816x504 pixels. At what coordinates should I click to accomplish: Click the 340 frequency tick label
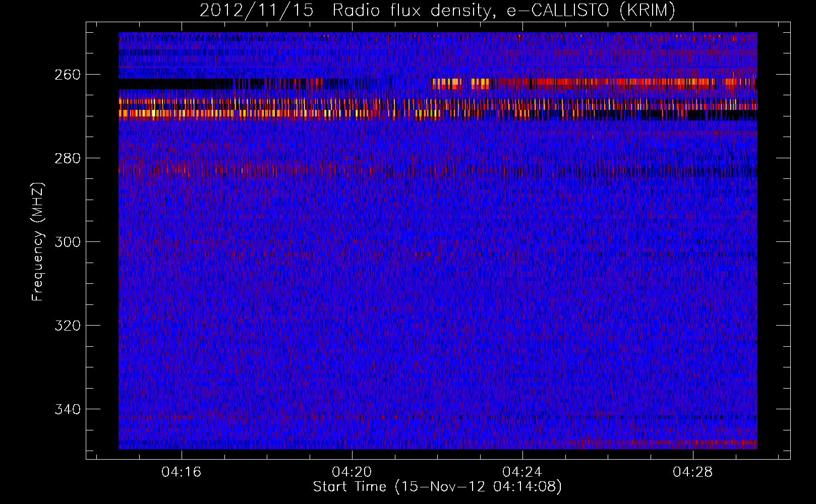67,409
